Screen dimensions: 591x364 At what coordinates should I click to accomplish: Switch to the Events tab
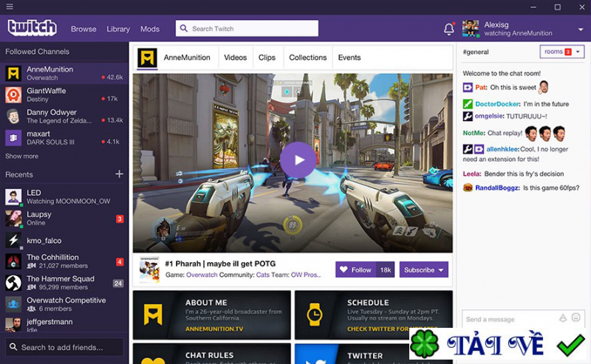click(349, 58)
